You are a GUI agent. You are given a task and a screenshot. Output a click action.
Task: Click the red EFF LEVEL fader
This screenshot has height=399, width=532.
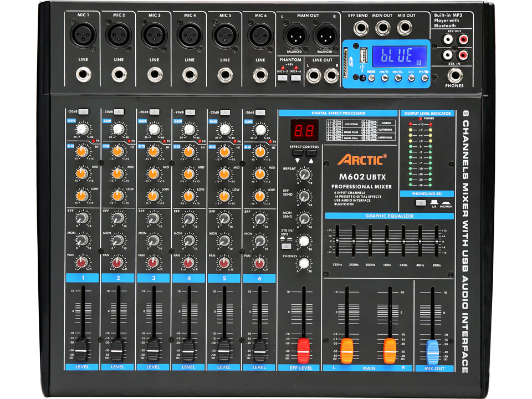click(304, 351)
